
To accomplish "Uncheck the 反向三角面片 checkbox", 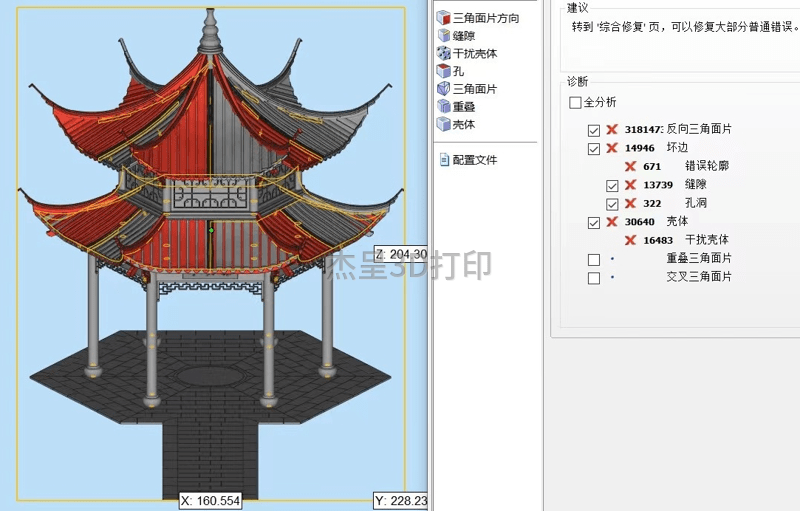I will point(594,130).
